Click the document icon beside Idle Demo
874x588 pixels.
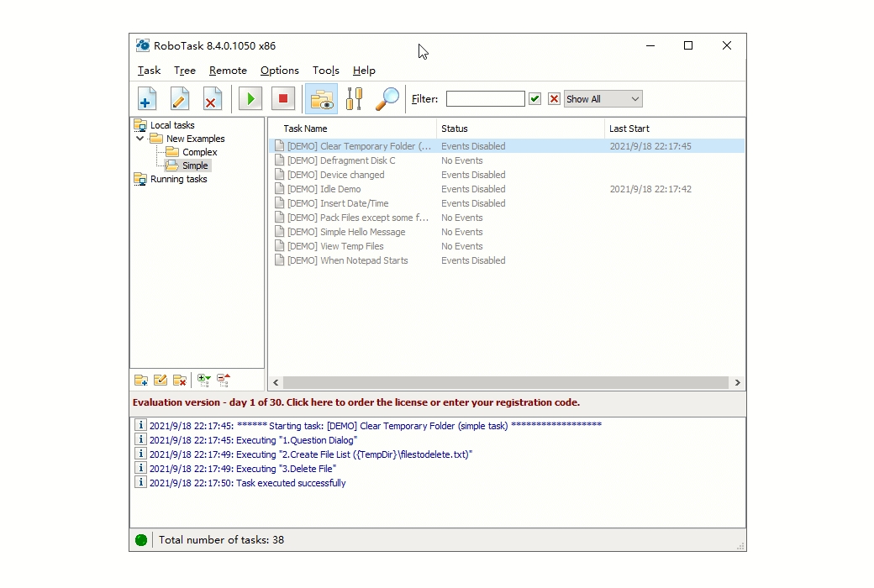point(279,189)
